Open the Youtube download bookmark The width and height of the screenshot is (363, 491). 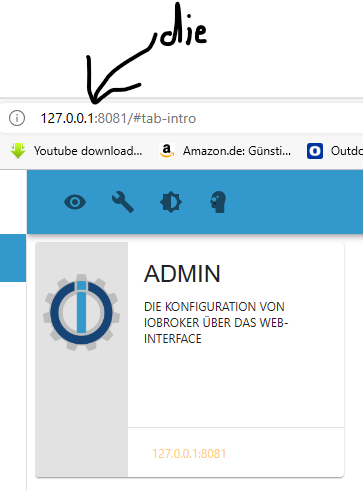click(x=76, y=151)
